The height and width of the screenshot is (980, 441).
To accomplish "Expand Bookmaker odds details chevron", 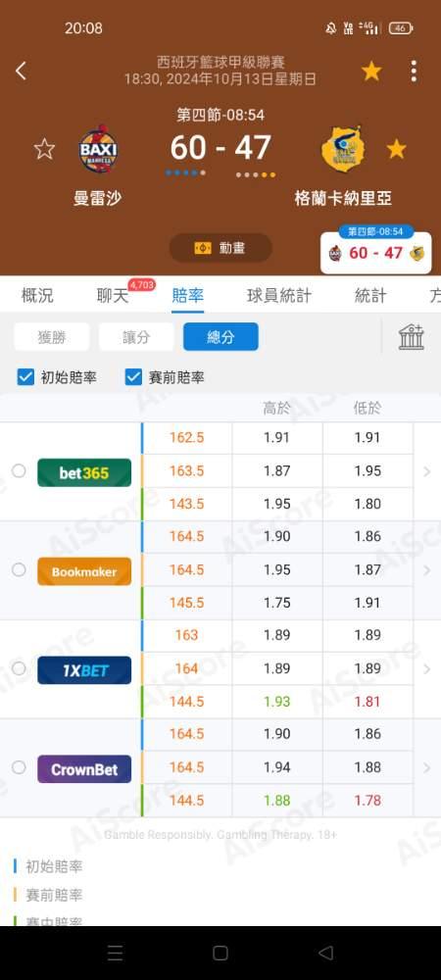I will 426,570.
